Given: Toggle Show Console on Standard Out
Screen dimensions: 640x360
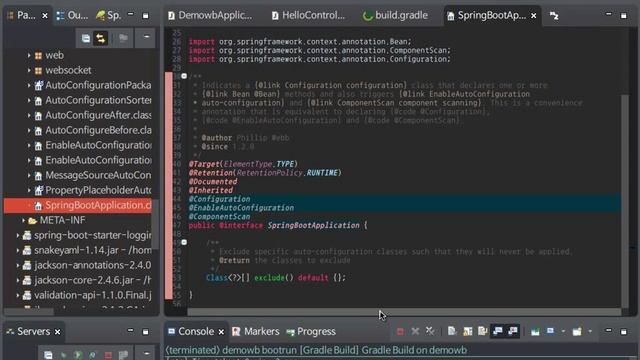Looking at the screenshot, I should click(x=498, y=331).
